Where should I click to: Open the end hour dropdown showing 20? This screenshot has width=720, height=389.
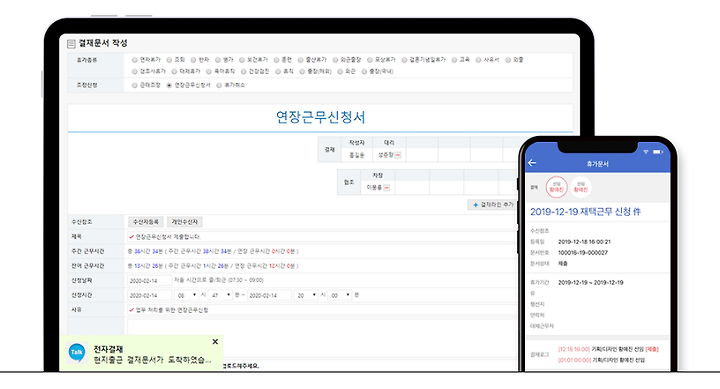307,295
